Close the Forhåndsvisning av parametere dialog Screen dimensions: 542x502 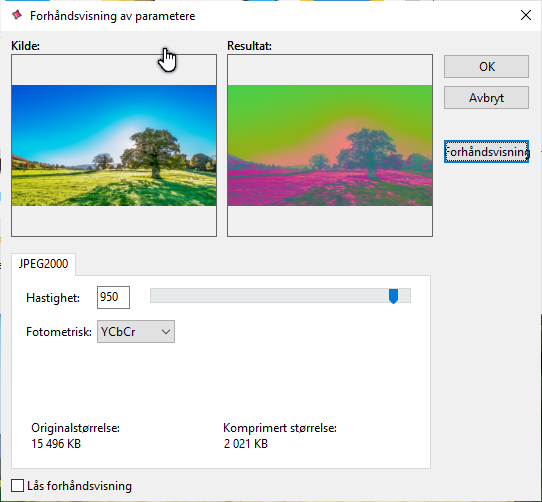tap(526, 15)
